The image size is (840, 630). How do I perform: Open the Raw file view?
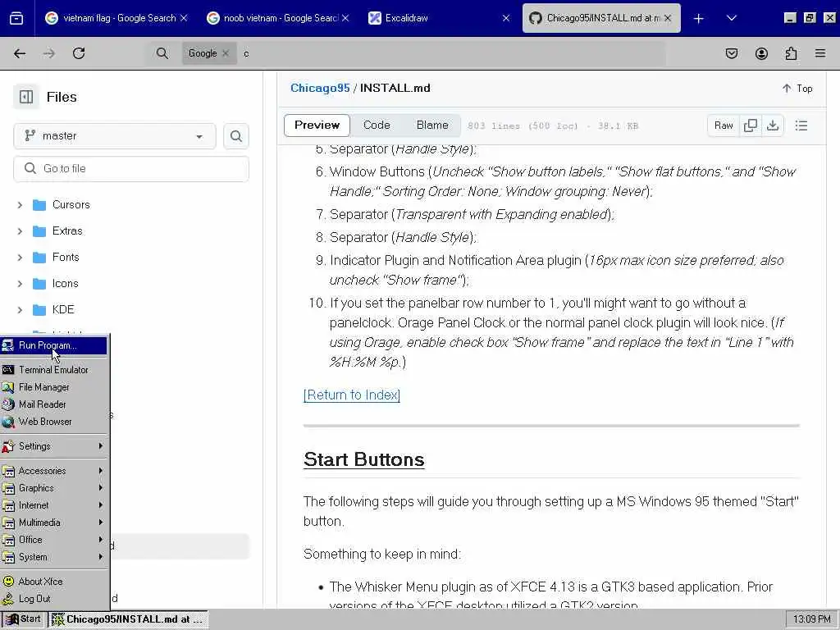coord(724,126)
